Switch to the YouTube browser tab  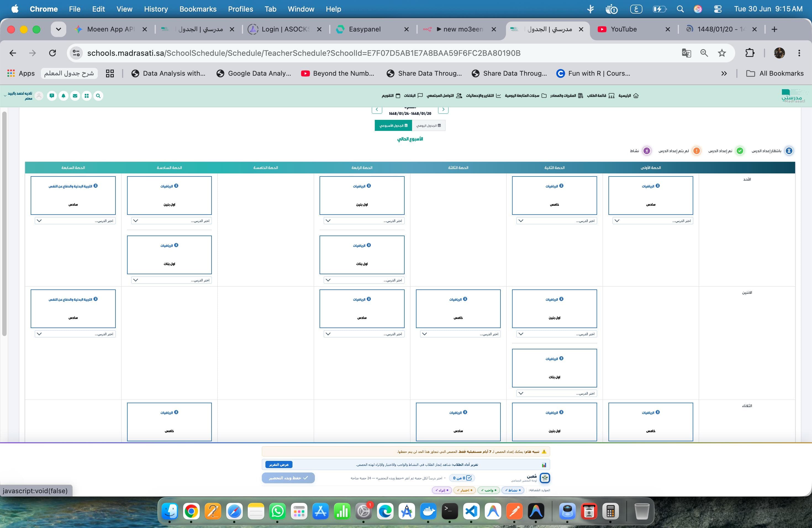tap(634, 29)
